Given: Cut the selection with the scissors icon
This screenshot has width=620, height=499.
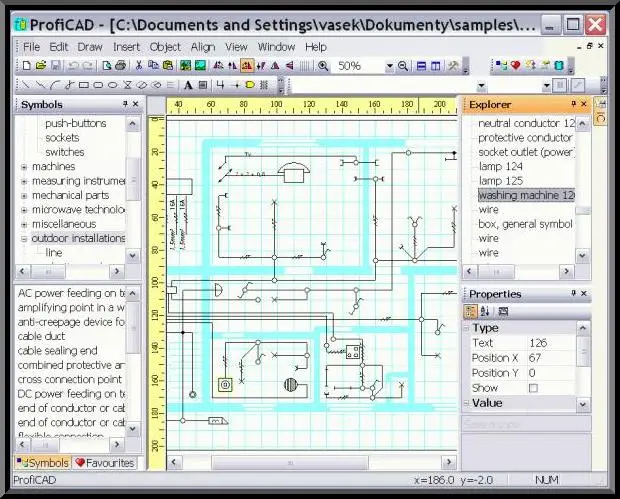Looking at the screenshot, I should 139,66.
